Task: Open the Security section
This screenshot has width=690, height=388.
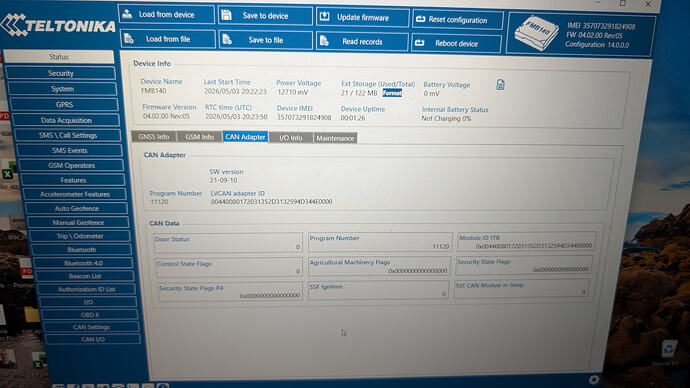Action: tap(61, 73)
